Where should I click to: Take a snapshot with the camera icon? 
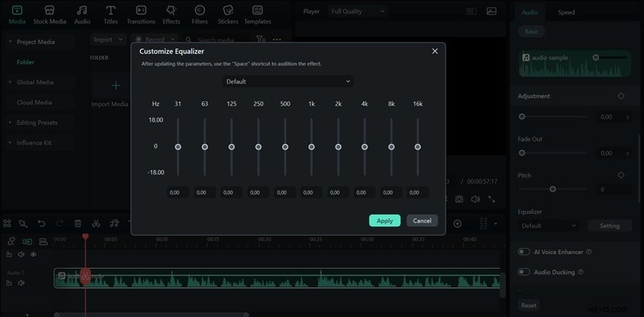(x=459, y=200)
